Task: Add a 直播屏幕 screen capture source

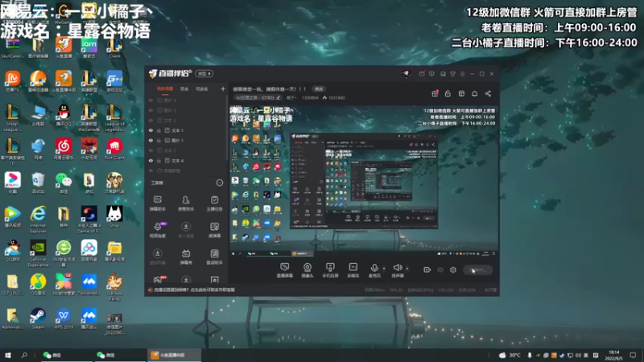Action: 285,270
